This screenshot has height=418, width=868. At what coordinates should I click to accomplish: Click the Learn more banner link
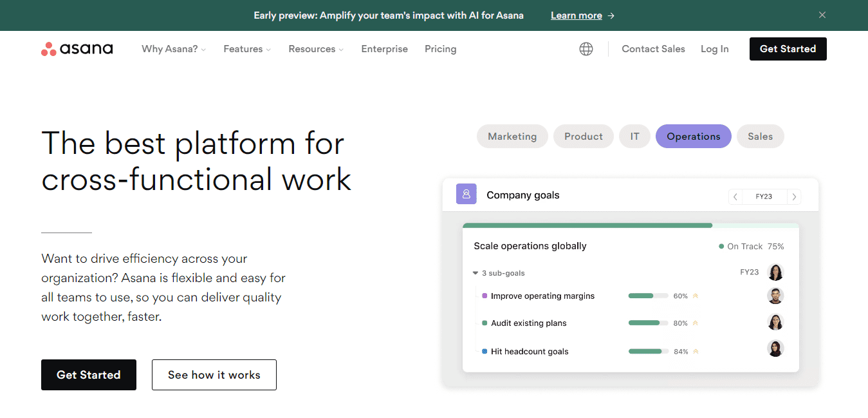pos(582,15)
